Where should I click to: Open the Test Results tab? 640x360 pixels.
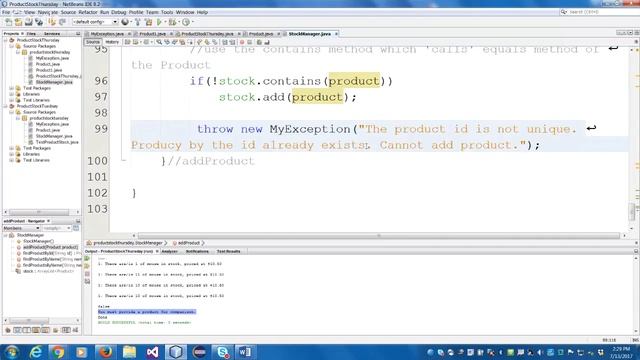228,251
